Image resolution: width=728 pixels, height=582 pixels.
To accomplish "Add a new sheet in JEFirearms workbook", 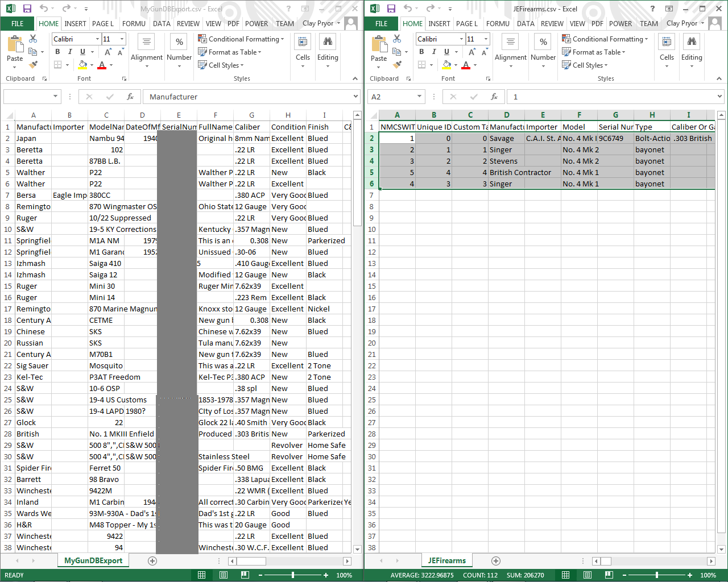I will pos(495,560).
